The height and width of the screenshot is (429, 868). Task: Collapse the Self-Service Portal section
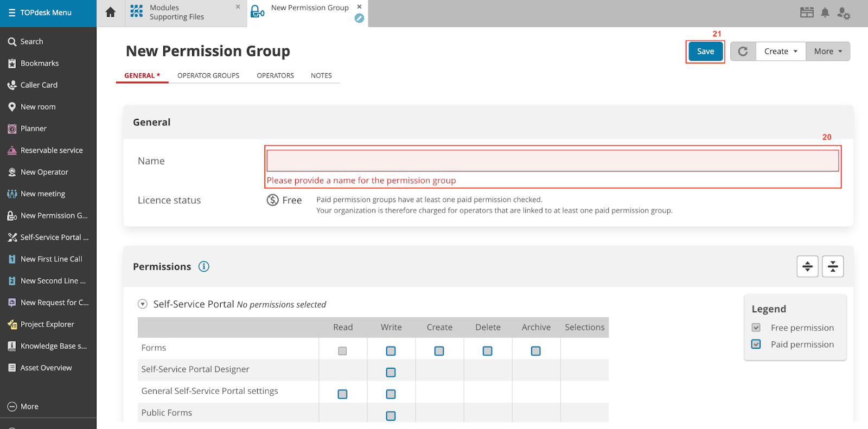click(x=143, y=304)
